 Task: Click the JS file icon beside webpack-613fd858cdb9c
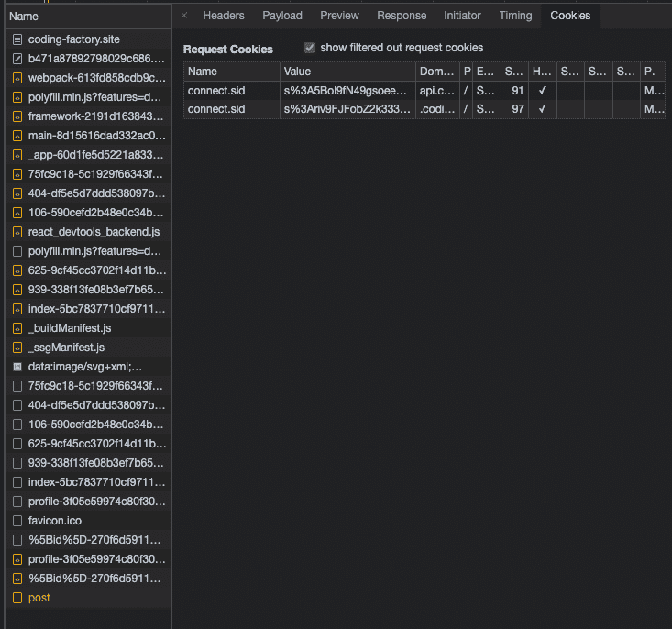point(17,78)
